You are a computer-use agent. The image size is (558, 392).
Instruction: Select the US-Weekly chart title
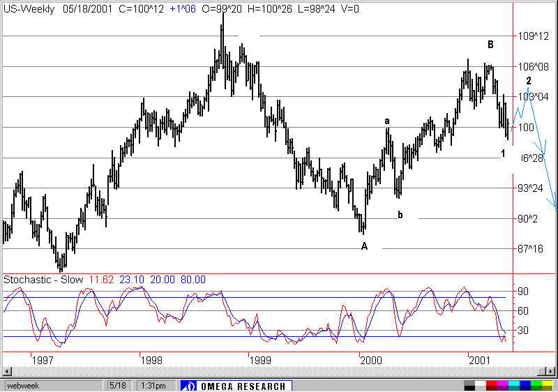29,9
